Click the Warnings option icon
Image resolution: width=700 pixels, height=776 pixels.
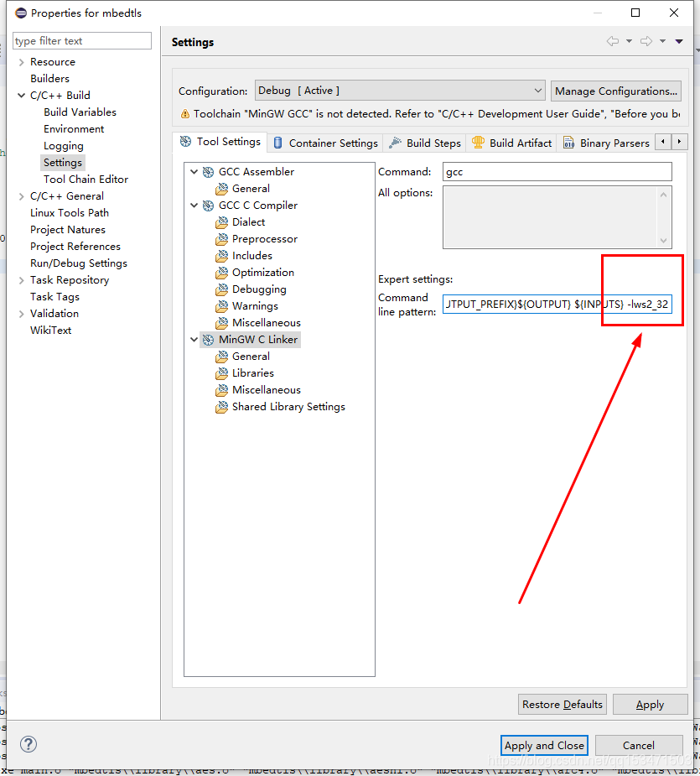click(x=221, y=307)
